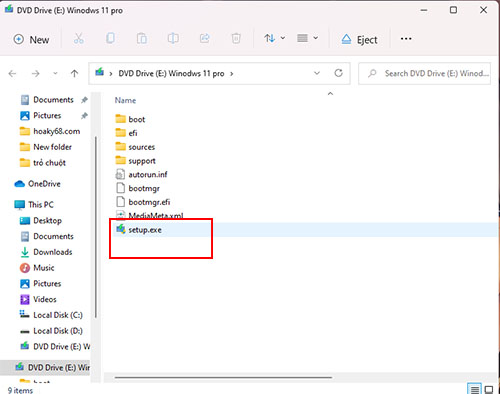The height and width of the screenshot is (394, 500).
Task: Select the boot folder
Action: tap(130, 119)
